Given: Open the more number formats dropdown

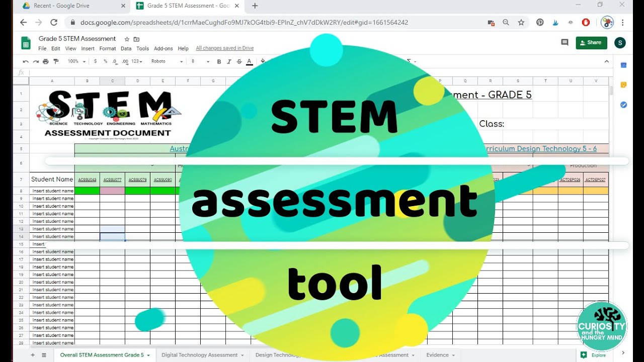Looking at the screenshot, I should point(137,61).
